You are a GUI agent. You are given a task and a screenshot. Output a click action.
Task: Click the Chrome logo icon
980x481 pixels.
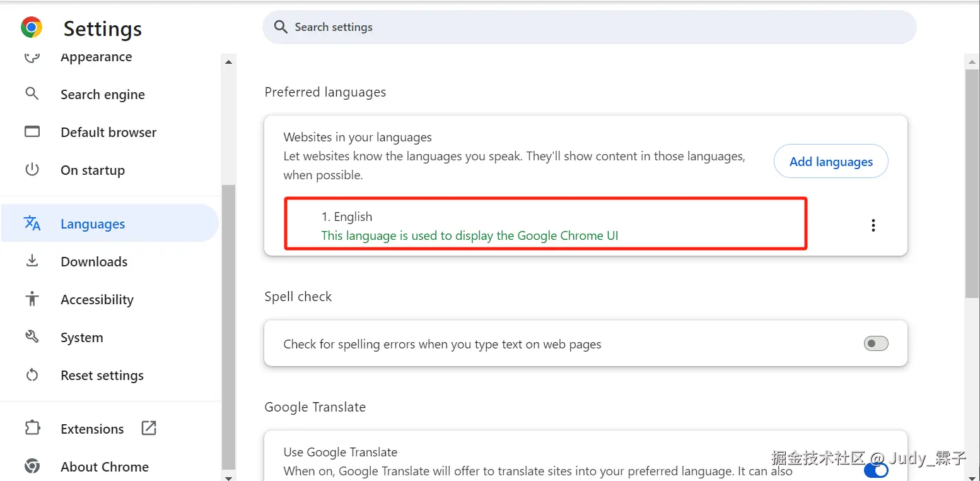[x=32, y=27]
